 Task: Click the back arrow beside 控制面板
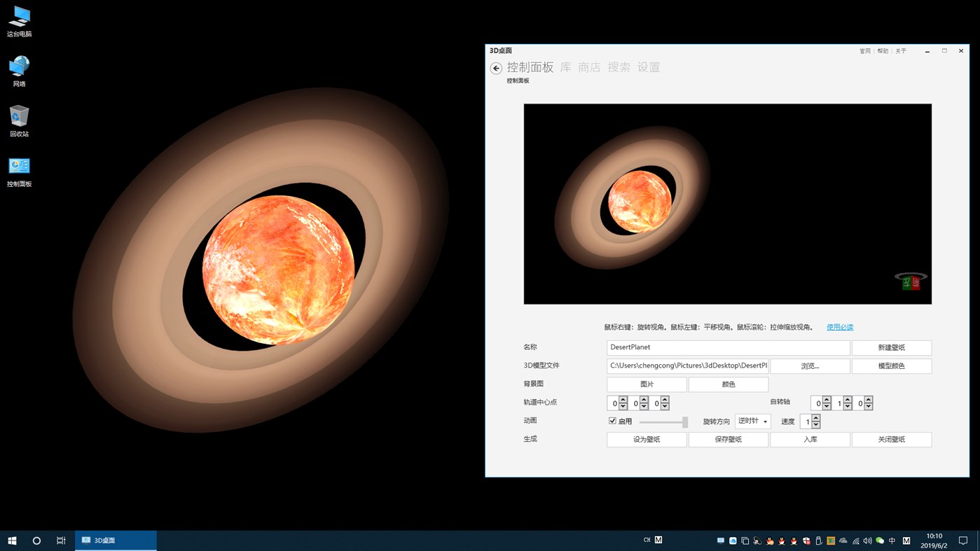point(496,68)
